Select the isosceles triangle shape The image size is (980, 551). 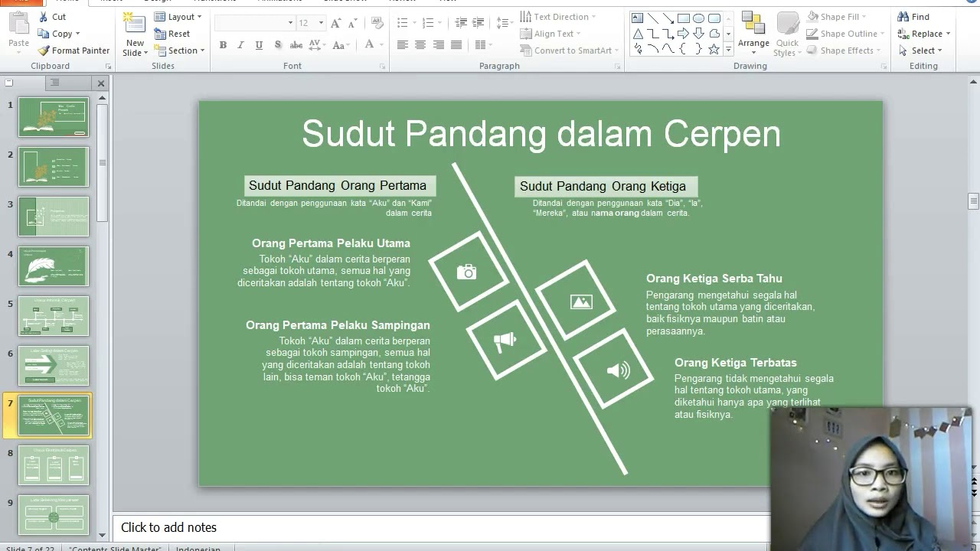637,34
